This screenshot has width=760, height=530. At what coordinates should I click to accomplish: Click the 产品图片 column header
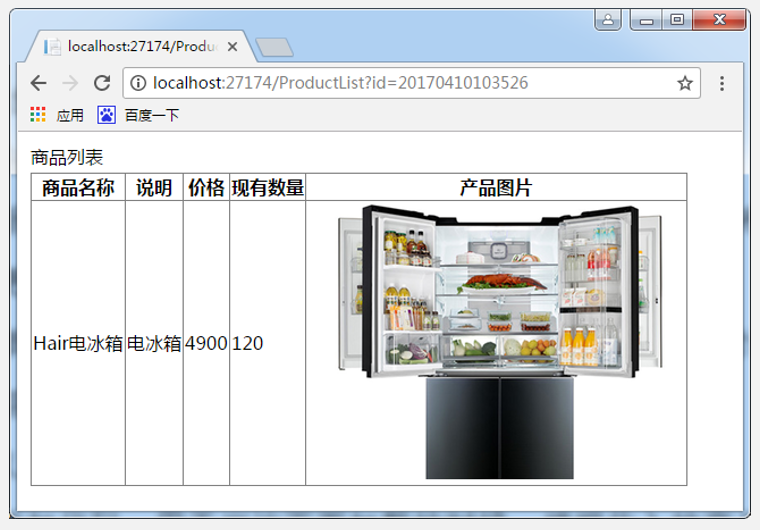coord(496,188)
